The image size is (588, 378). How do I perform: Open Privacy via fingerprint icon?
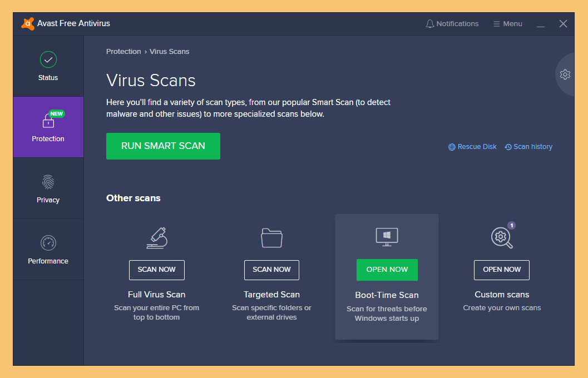(x=48, y=182)
